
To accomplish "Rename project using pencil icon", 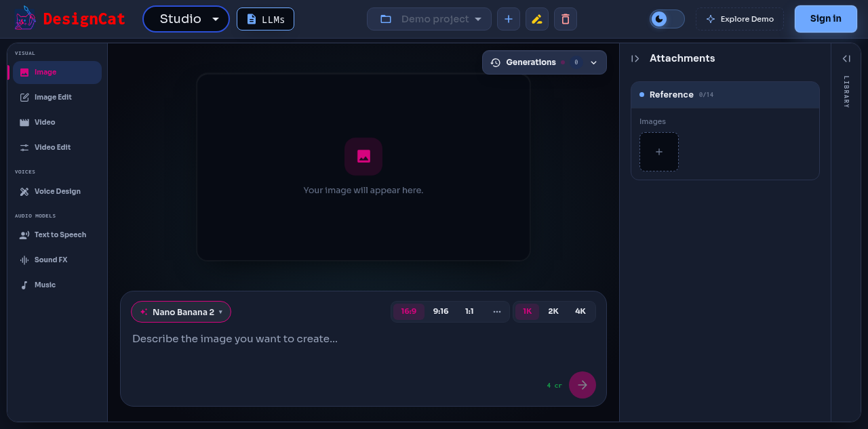I will tap(537, 19).
